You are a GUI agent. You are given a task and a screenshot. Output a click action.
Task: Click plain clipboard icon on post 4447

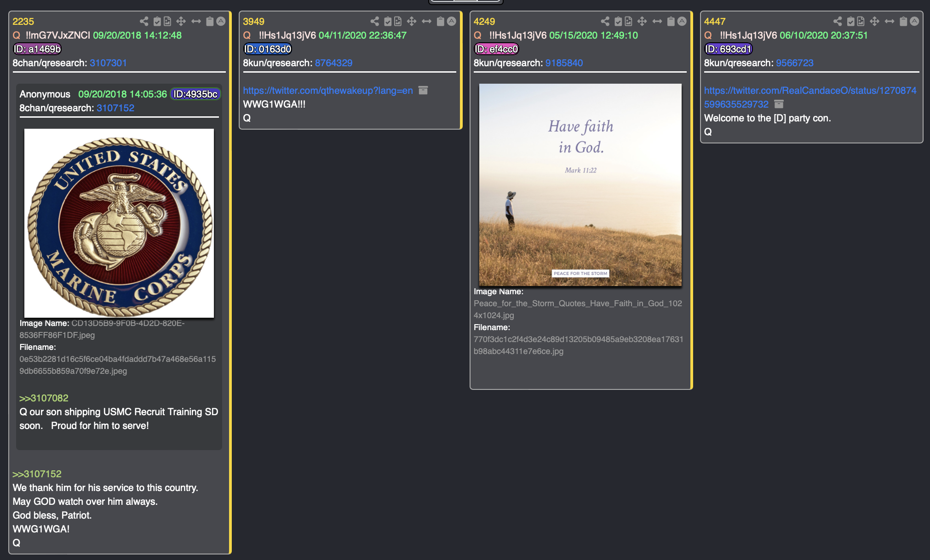click(x=903, y=21)
